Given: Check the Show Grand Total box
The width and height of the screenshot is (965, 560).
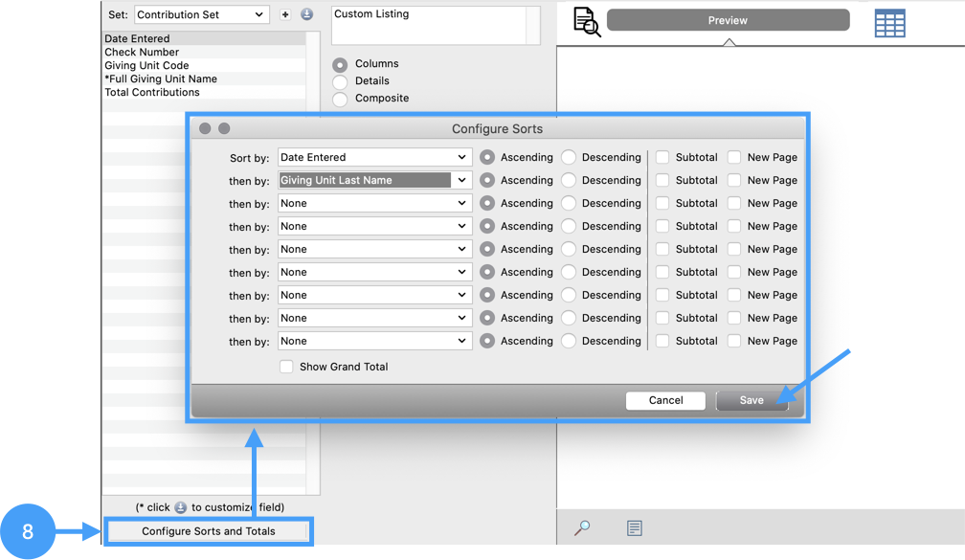Looking at the screenshot, I should tap(286, 367).
